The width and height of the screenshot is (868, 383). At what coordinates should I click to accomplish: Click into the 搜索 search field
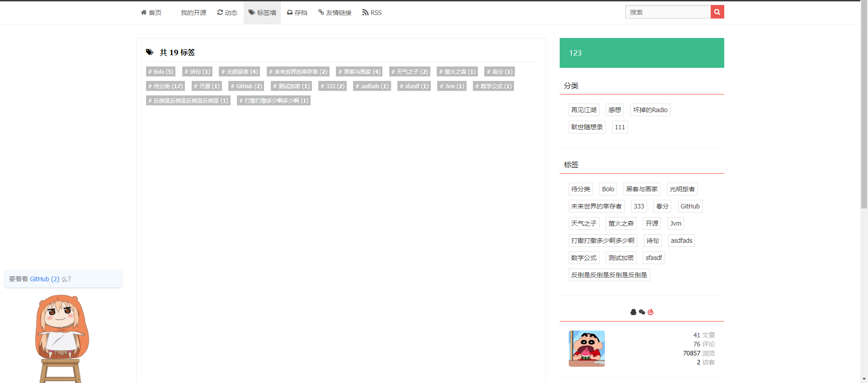668,12
